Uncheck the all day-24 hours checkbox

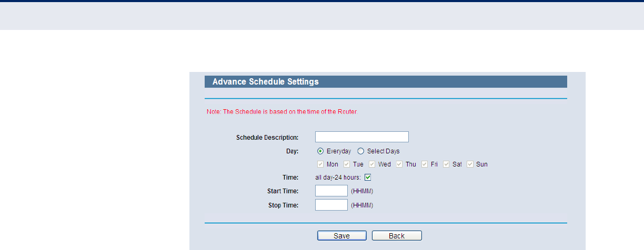(x=368, y=178)
